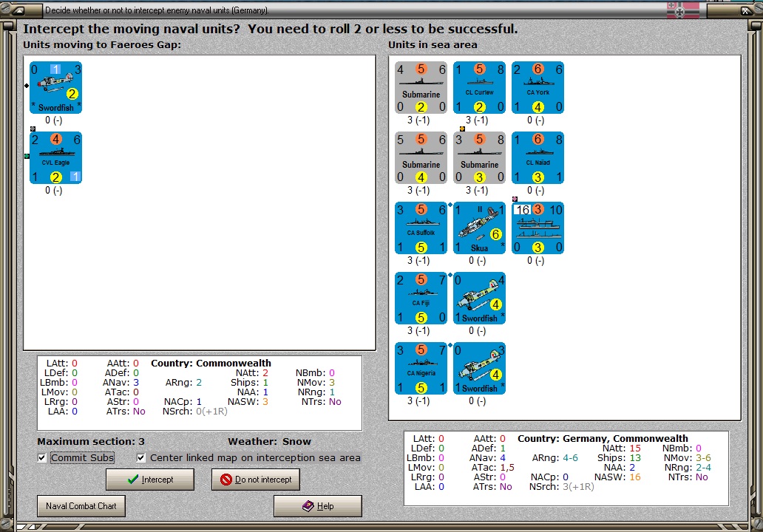Click the Skua aircraft counter

point(479,228)
